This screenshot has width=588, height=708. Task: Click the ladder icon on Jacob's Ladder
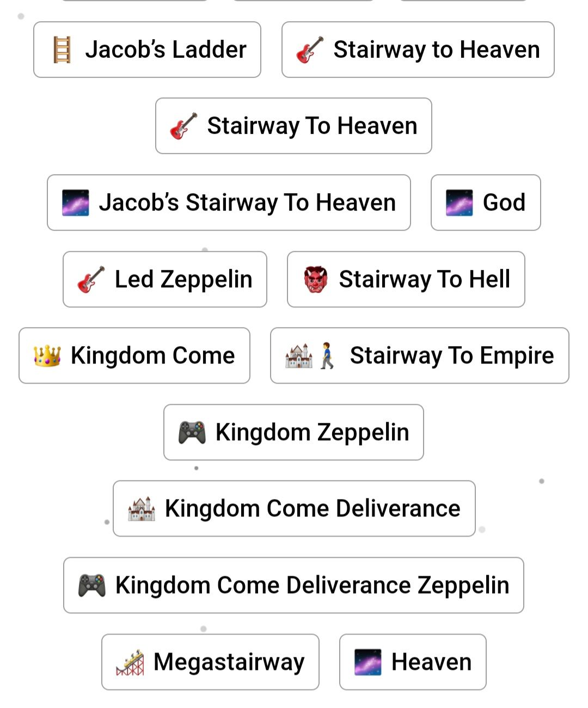tap(62, 50)
